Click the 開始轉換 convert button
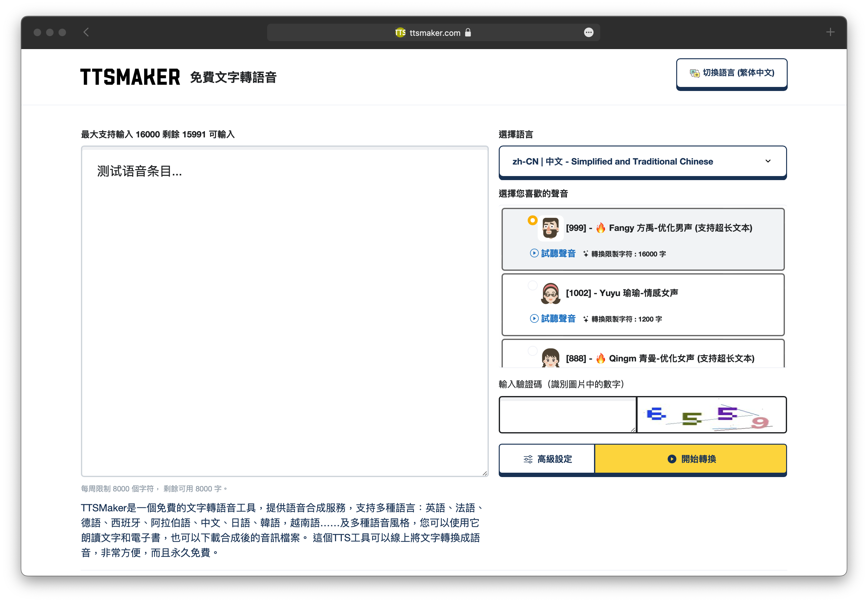The width and height of the screenshot is (868, 602). point(691,459)
